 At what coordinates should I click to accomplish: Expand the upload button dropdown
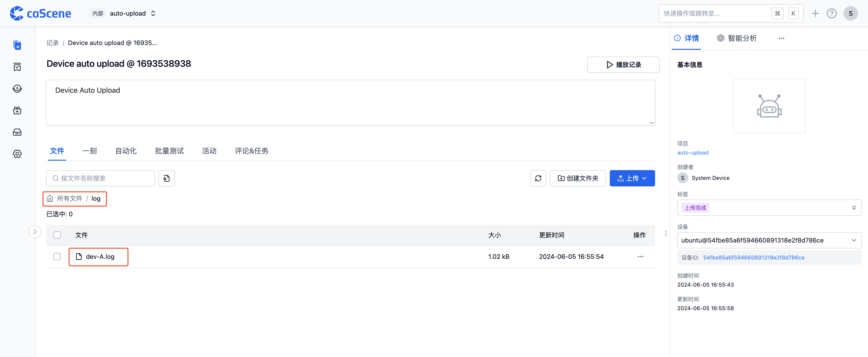(644, 178)
